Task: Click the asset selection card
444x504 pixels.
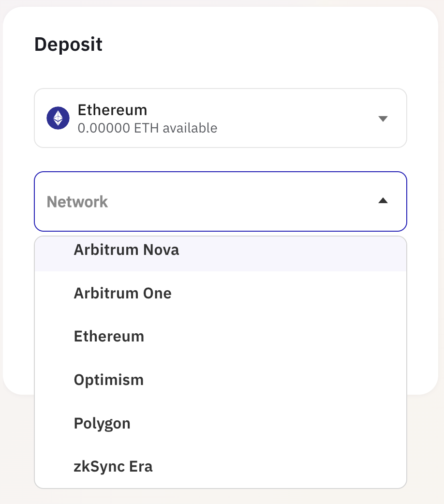Action: pyautogui.click(x=221, y=118)
